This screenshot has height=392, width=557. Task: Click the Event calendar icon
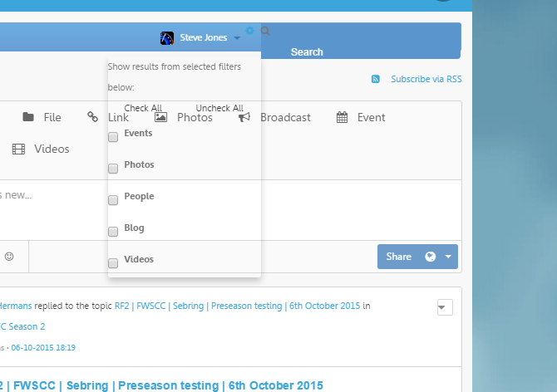pos(342,117)
